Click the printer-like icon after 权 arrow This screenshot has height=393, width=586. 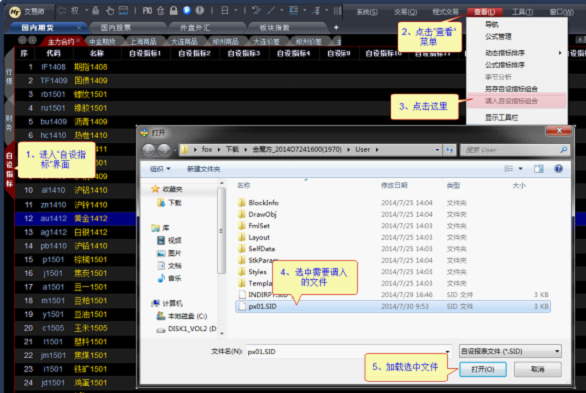pyautogui.click(x=96, y=11)
